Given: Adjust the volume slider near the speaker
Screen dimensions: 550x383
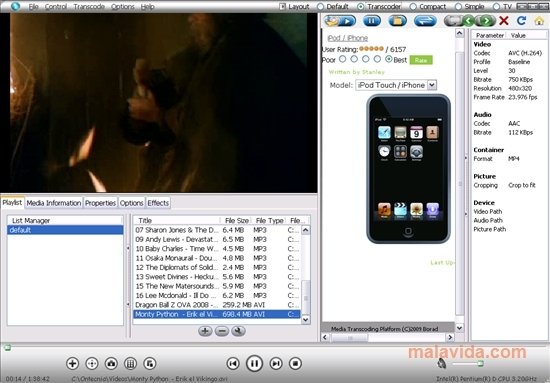Looking at the screenshot, I should 468,364.
